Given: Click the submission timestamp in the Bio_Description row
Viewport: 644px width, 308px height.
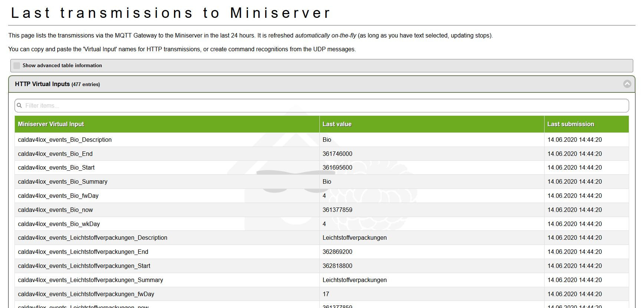Looking at the screenshot, I should pos(575,140).
